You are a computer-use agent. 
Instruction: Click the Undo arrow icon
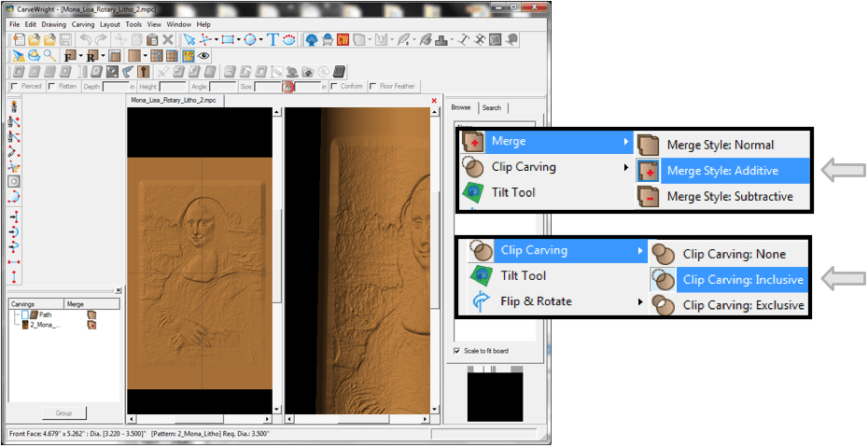[x=85, y=40]
